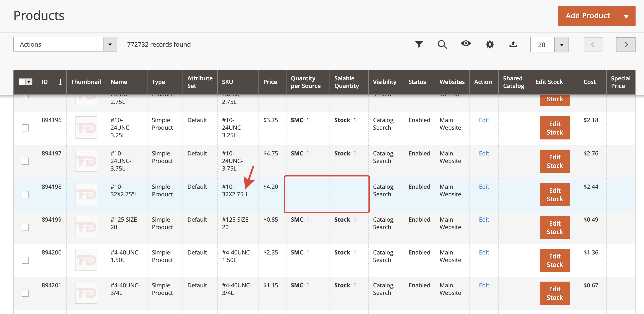Click Edit link for product 894197
The width and height of the screenshot is (644, 314).
[x=484, y=153]
